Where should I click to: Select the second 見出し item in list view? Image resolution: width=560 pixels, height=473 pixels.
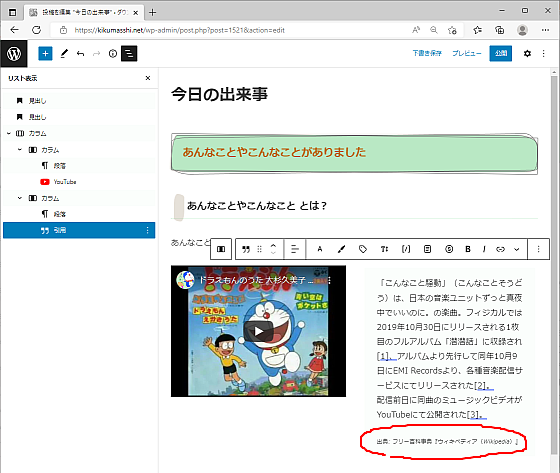point(79,117)
